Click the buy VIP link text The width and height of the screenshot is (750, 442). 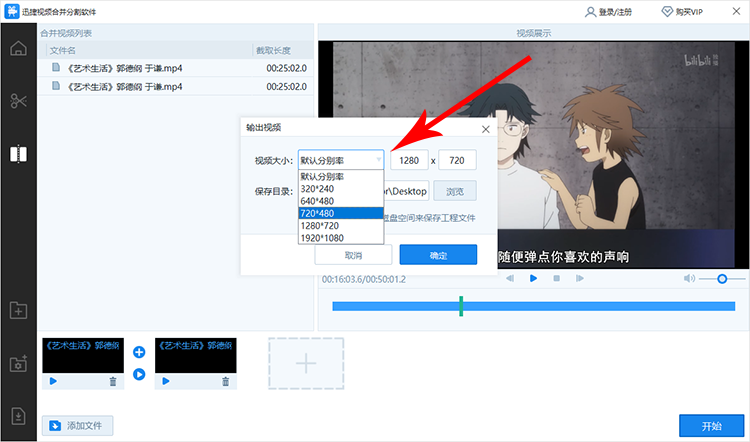pyautogui.click(x=689, y=12)
